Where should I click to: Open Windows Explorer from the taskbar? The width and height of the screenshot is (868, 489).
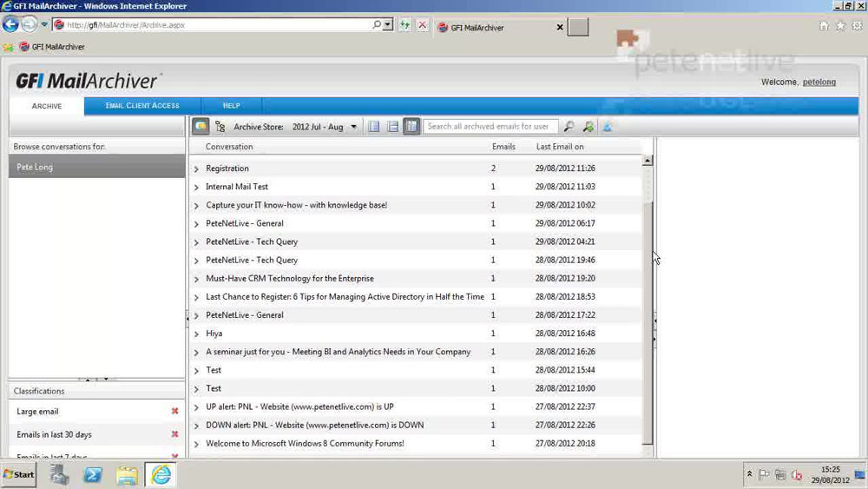pos(127,474)
